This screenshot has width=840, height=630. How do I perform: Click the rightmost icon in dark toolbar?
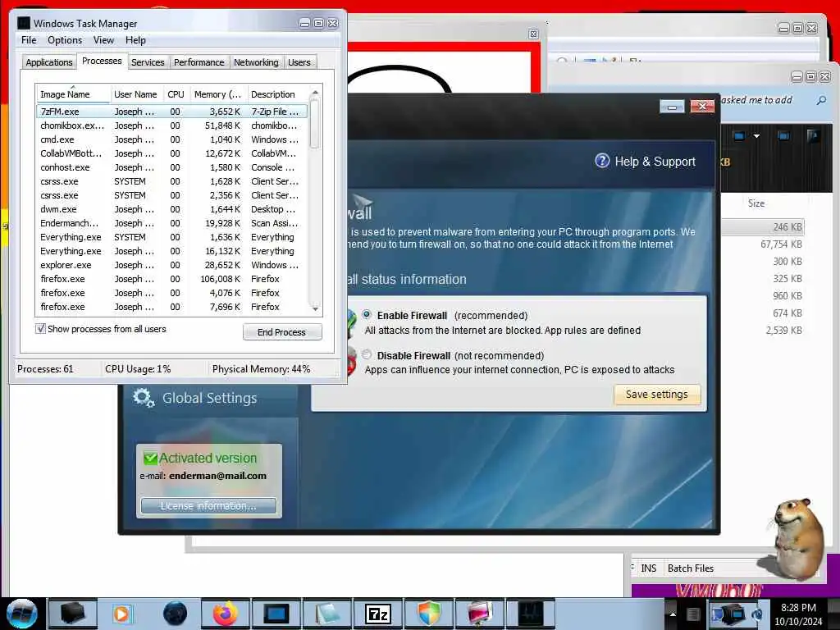(x=813, y=135)
